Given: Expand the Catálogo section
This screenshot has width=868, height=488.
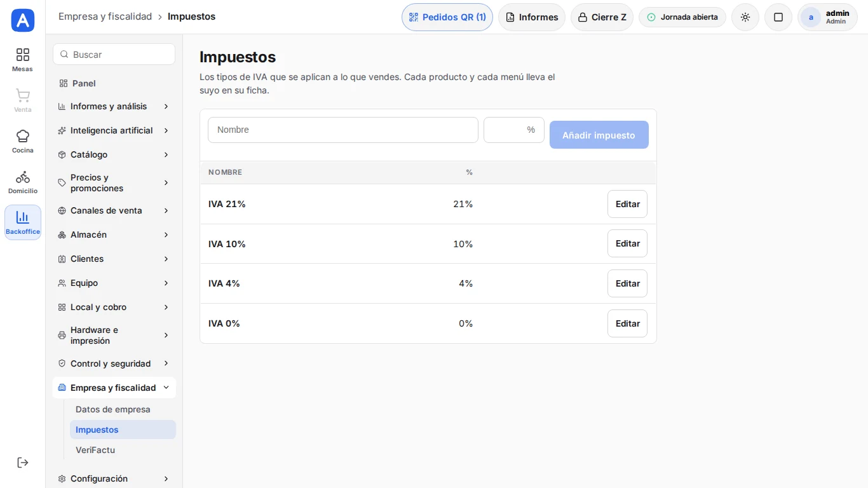Looking at the screenshot, I should [x=114, y=154].
